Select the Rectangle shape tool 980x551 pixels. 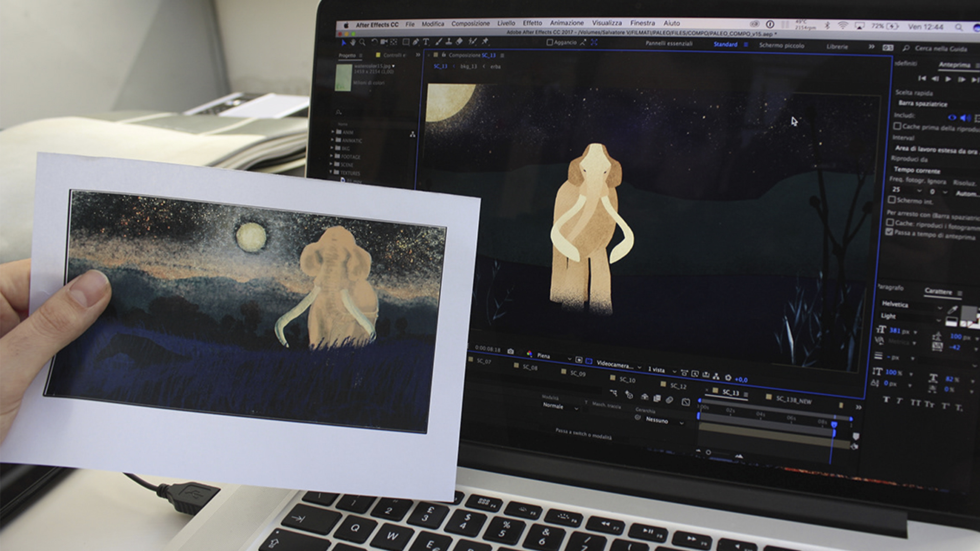406,42
